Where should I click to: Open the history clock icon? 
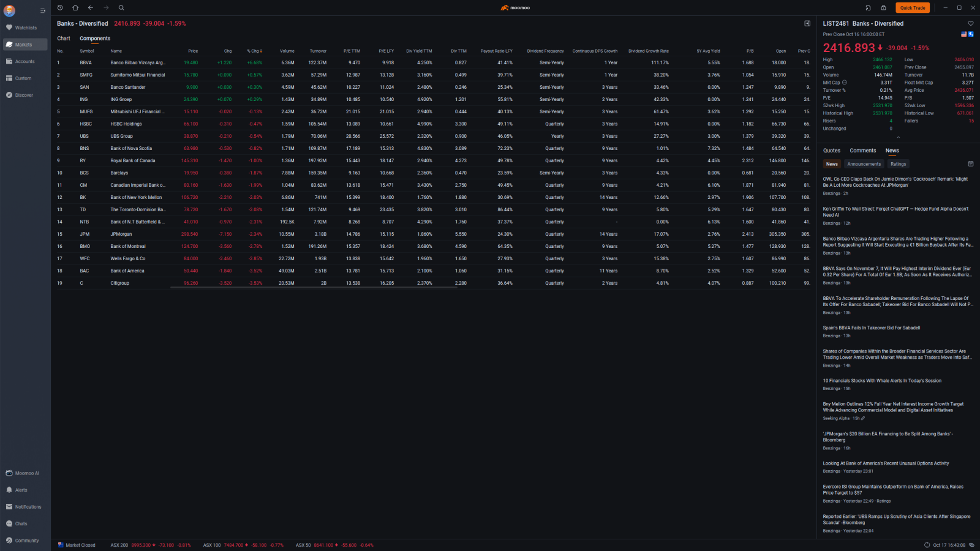60,8
